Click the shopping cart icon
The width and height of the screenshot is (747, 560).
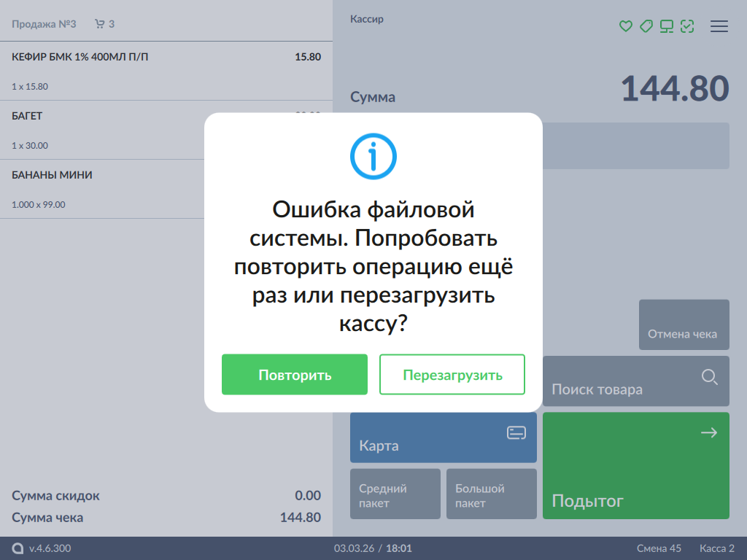100,24
